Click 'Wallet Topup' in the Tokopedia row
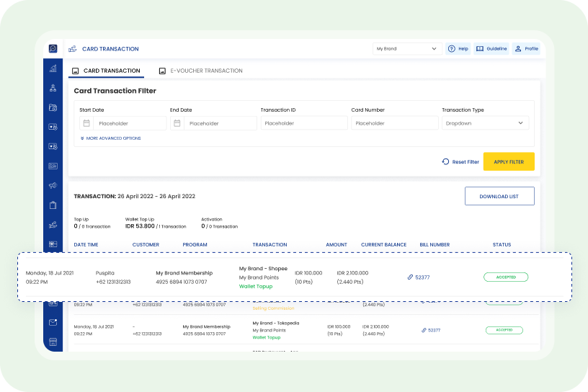 [x=266, y=337]
